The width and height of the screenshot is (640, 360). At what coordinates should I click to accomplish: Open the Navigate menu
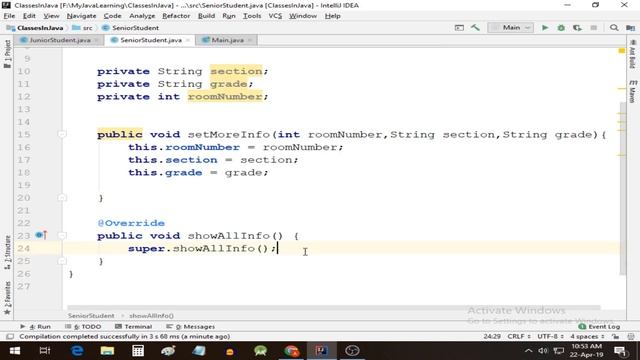coord(81,16)
